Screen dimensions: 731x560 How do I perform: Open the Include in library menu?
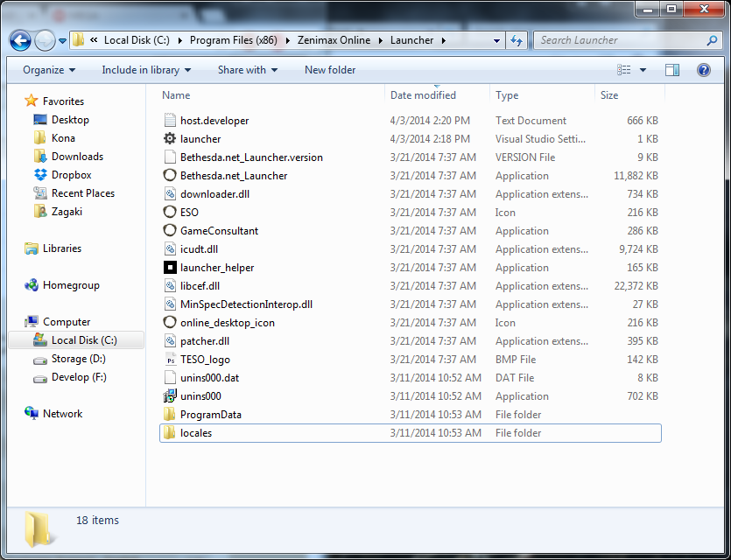tap(146, 70)
